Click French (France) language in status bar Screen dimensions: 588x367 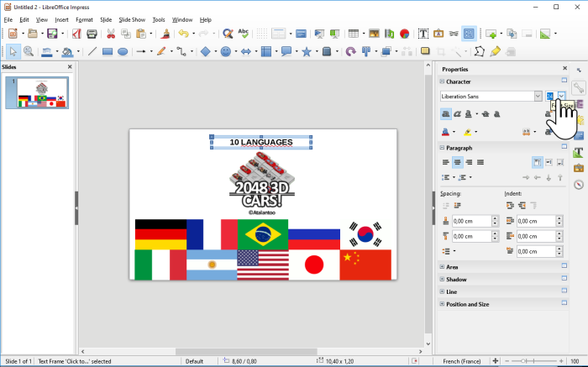click(462, 361)
